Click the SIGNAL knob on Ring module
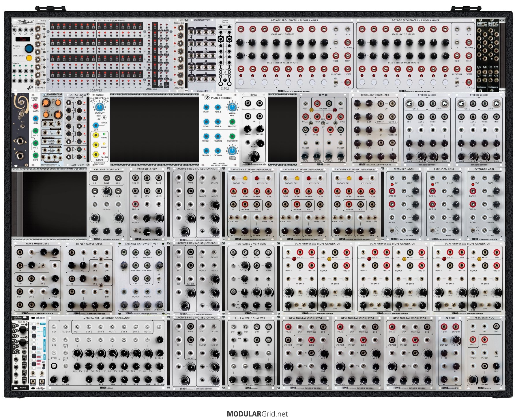 248,129
